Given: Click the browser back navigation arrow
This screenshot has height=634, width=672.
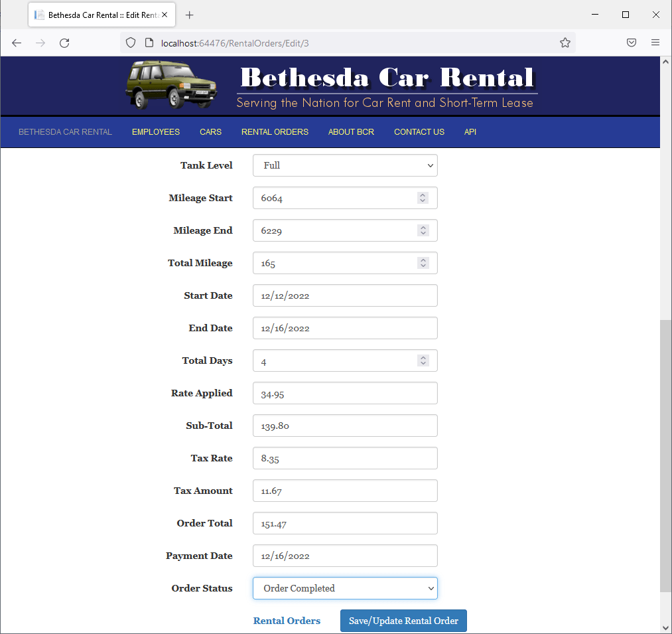Looking at the screenshot, I should pyautogui.click(x=16, y=42).
